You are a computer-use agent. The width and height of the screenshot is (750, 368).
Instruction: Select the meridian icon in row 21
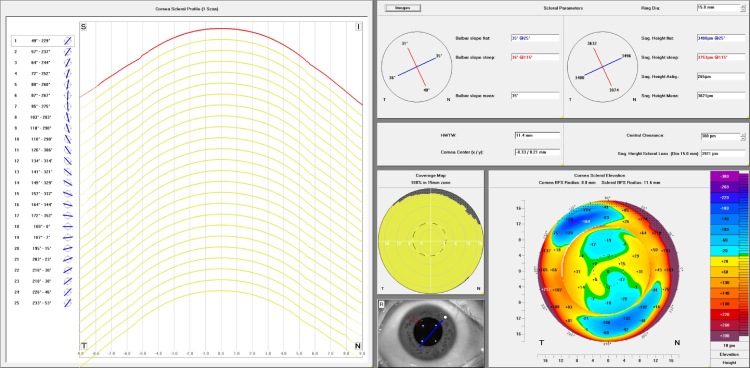point(67,259)
